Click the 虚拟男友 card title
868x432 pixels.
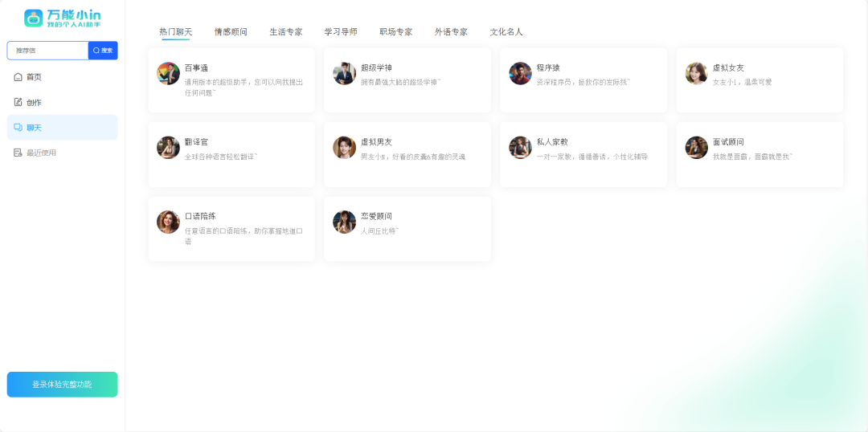pyautogui.click(x=376, y=142)
